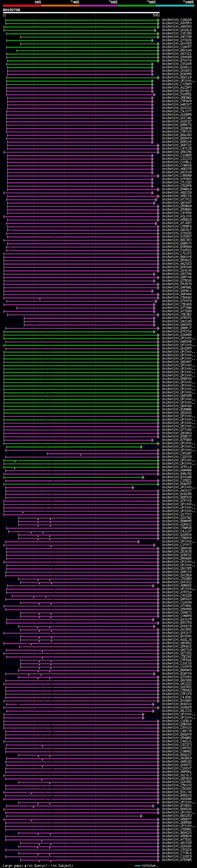Select the UniRef100_B2ACL0 label
The height and width of the screenshot is (868, 197).
tap(177, 67)
